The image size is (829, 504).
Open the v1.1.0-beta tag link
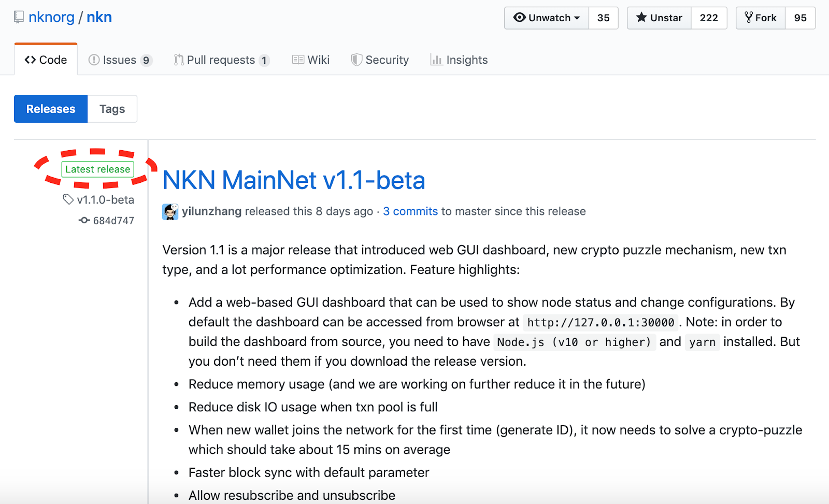106,199
